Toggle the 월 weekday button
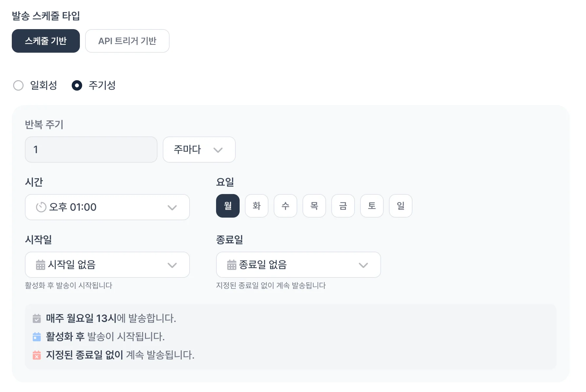586x392 pixels. pyautogui.click(x=228, y=206)
